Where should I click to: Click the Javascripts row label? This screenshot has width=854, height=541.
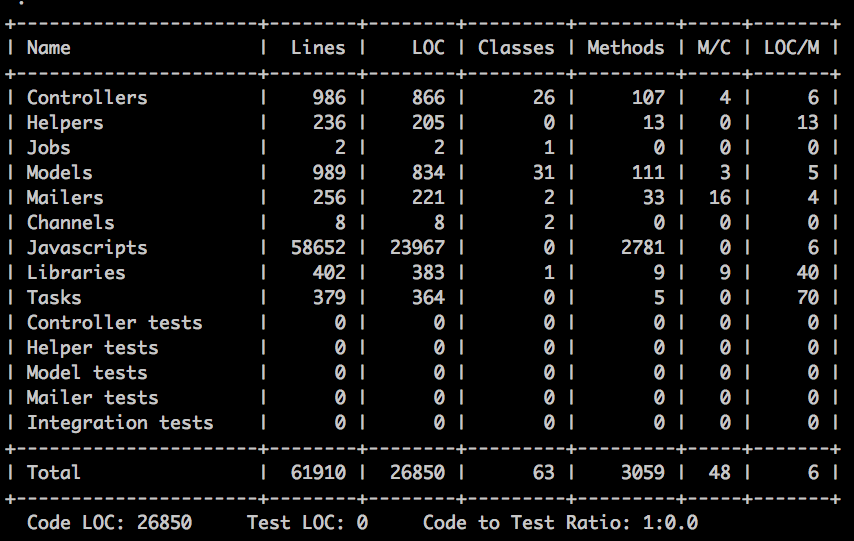(87, 247)
